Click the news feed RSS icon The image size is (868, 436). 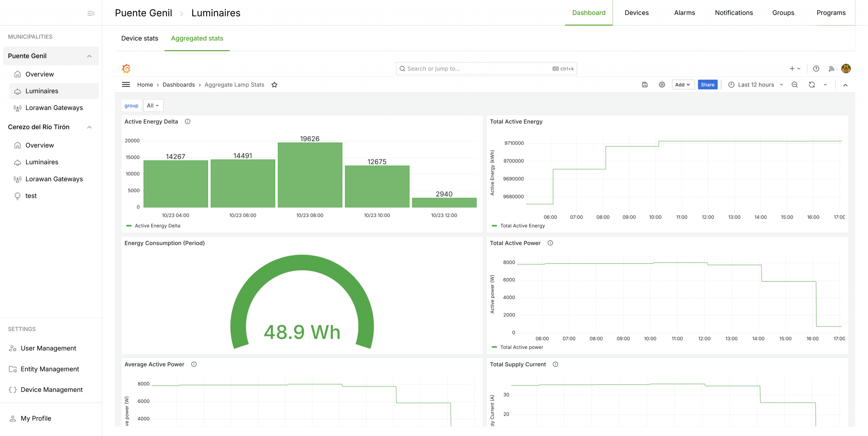(x=831, y=69)
